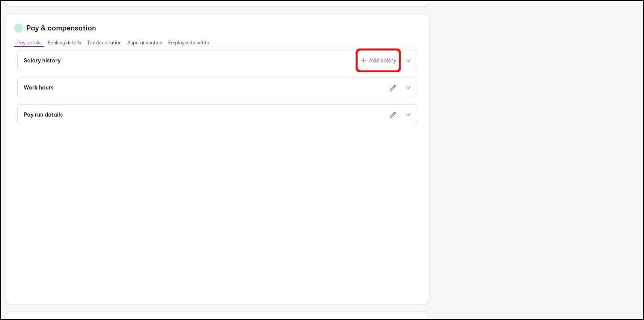Click the Pay run details title
Screen dimensions: 644x320
click(43, 115)
